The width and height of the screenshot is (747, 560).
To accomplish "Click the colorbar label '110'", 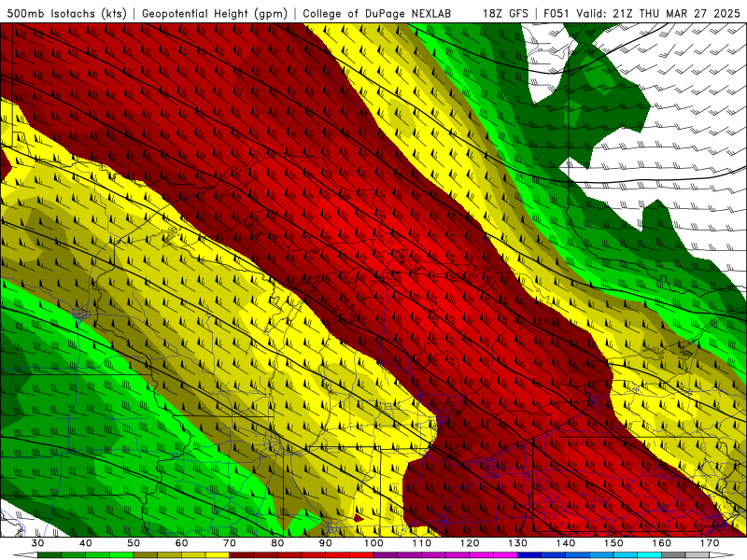I will point(422,543).
